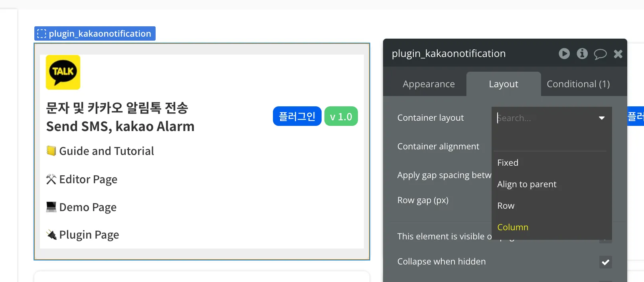This screenshot has width=644, height=282.
Task: Close the plugin_kakaonotification property panel
Action: click(618, 54)
